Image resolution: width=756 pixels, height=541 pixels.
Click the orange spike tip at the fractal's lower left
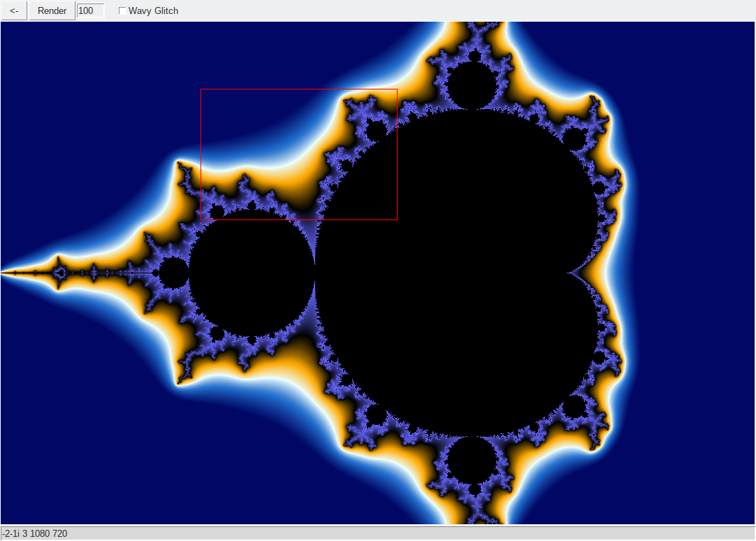point(179,383)
